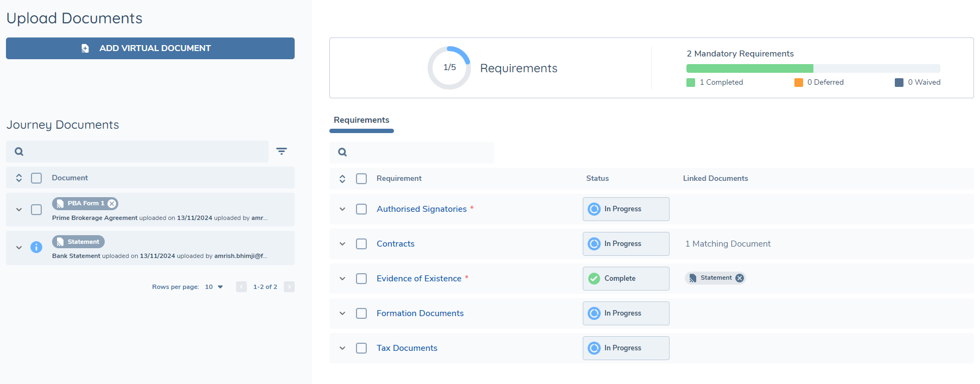Open Contracts In Progress status

626,244
